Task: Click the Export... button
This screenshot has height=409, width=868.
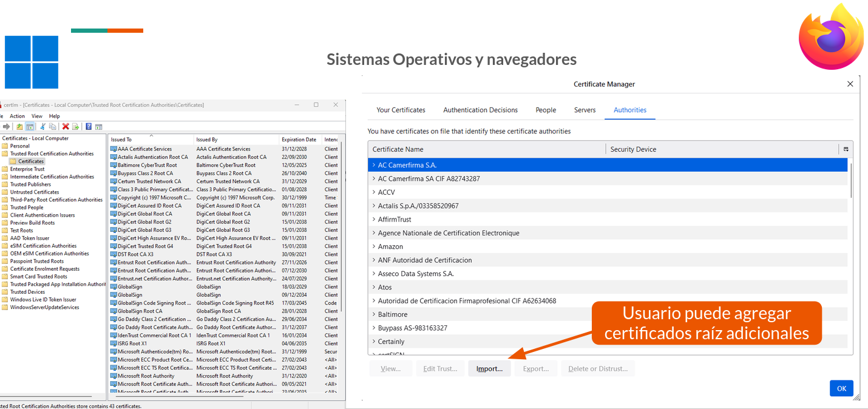Action: click(x=536, y=368)
